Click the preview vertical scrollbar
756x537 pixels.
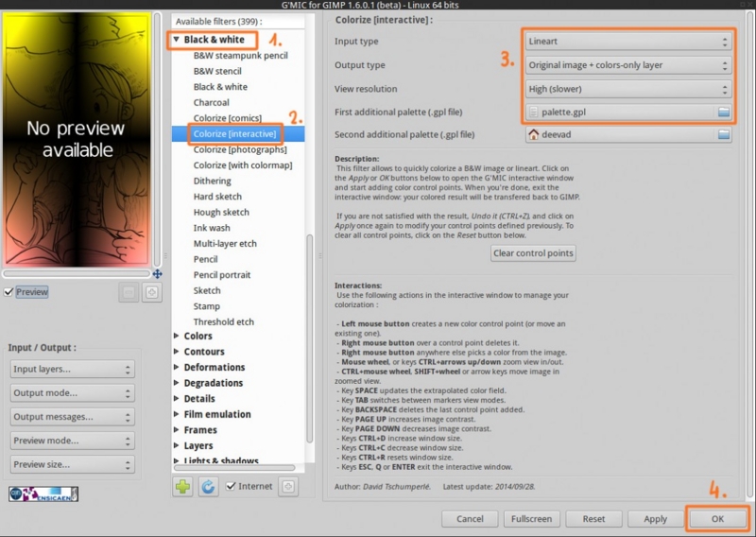coord(157,139)
